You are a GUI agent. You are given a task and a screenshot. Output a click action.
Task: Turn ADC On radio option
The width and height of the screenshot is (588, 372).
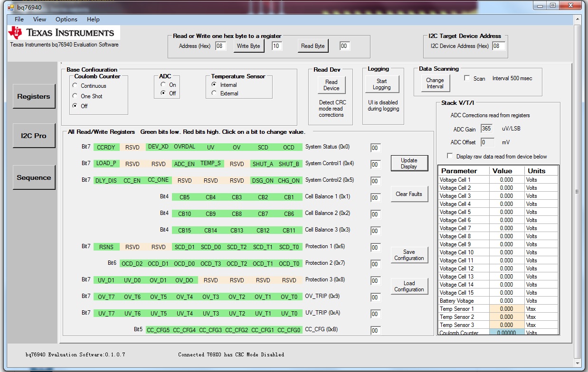(x=163, y=84)
